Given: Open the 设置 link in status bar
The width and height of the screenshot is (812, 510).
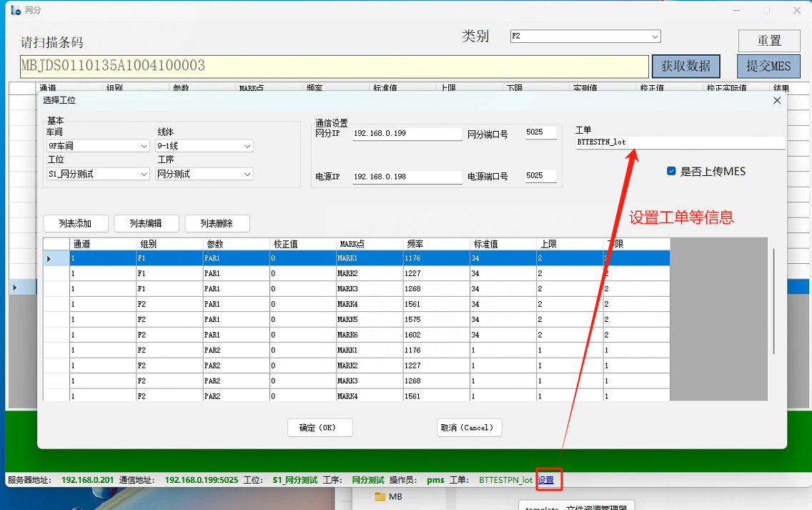Looking at the screenshot, I should click(x=545, y=480).
